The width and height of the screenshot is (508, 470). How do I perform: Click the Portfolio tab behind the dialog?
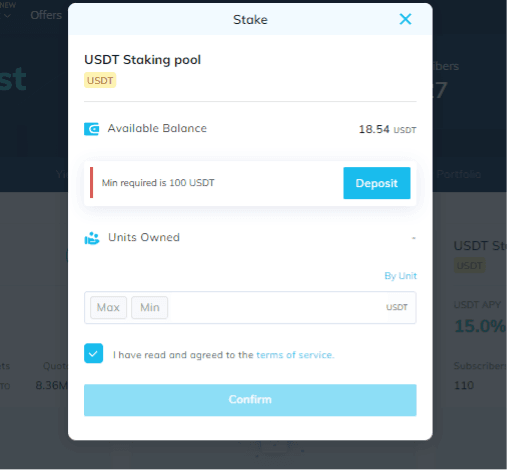458,174
